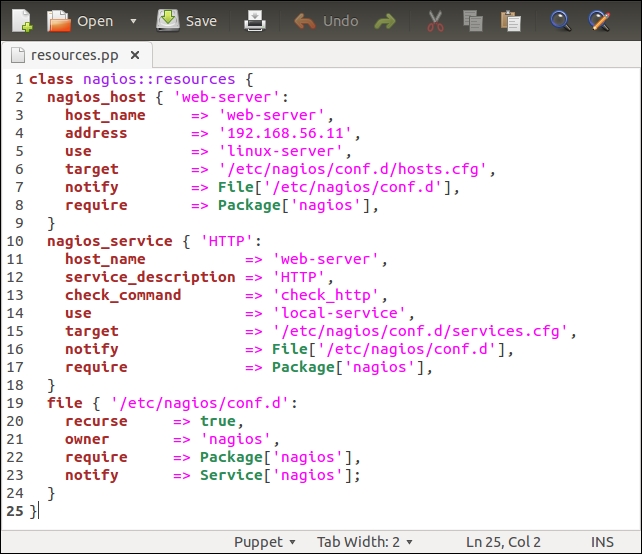Toggle the INS insert mode indicator

coord(602,542)
